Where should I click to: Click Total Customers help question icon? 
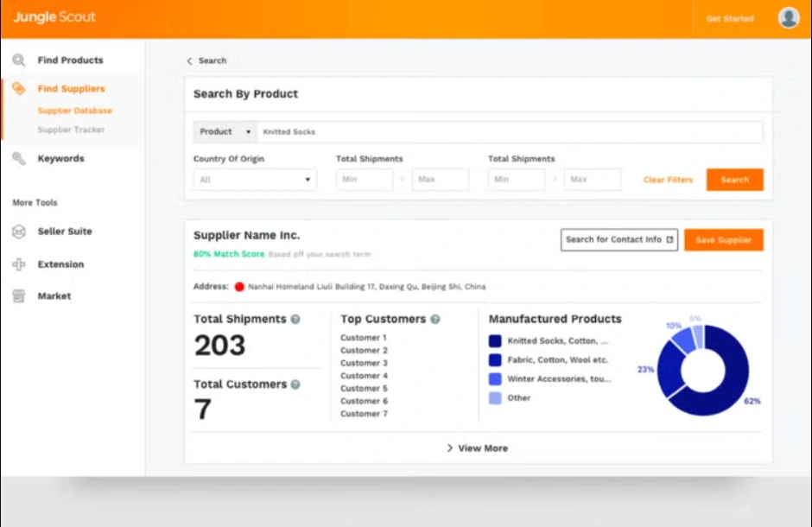point(296,384)
